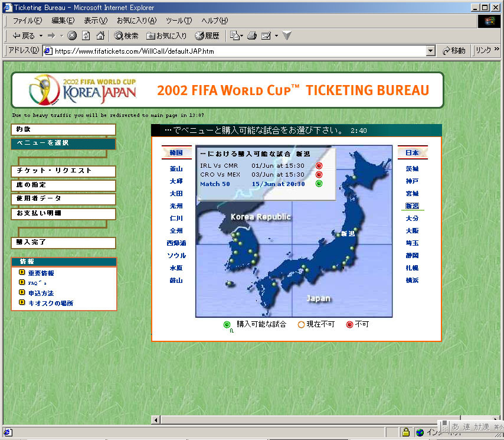Click the bullet icon next to 申込方法

coord(22,292)
